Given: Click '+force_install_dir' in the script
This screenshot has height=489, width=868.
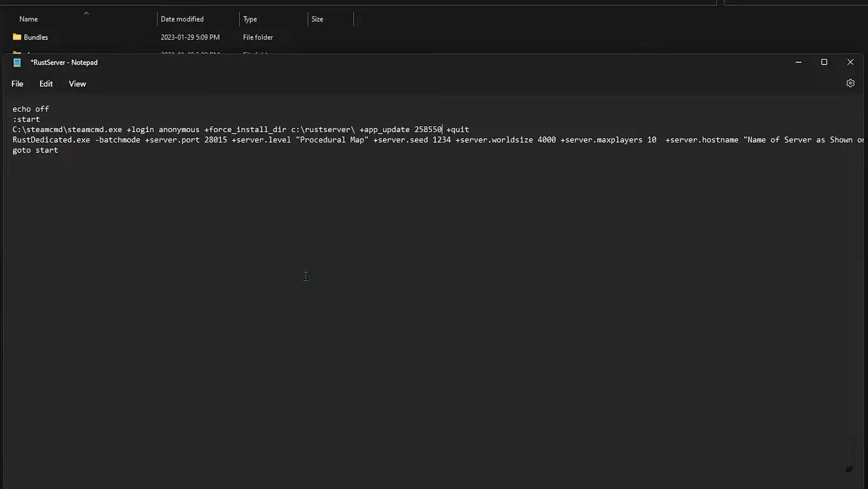Looking at the screenshot, I should coord(245,129).
